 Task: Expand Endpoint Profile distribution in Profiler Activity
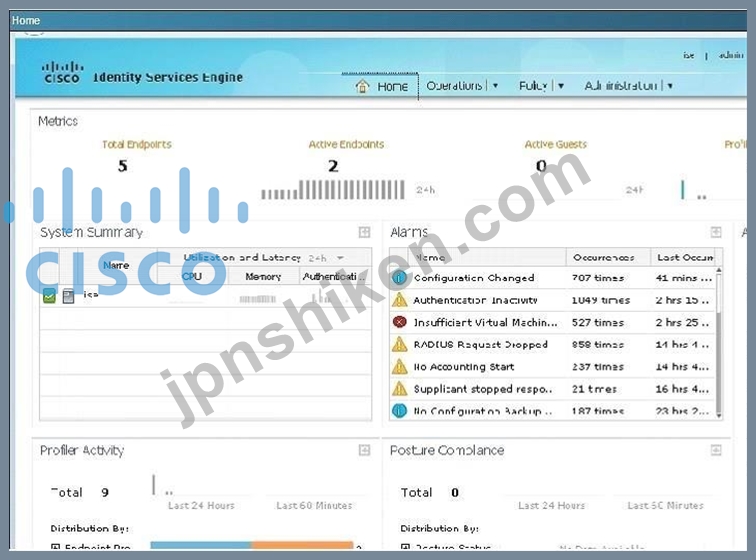(55, 547)
